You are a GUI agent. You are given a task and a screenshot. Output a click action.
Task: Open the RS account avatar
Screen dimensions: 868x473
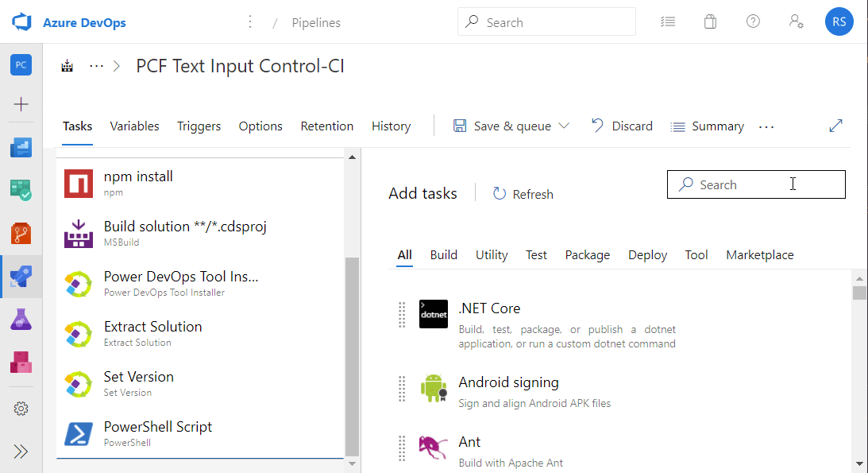coord(839,21)
